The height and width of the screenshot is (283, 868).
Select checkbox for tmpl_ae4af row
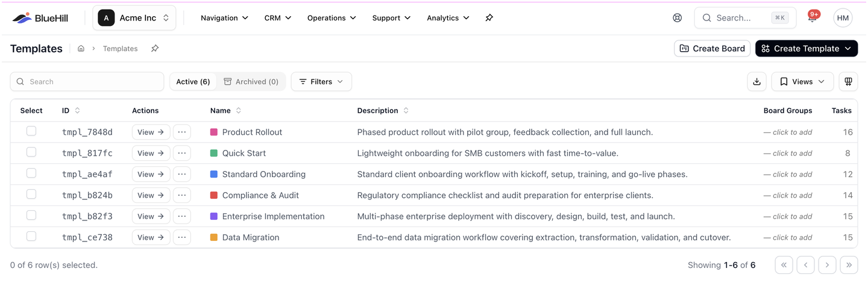[31, 173]
